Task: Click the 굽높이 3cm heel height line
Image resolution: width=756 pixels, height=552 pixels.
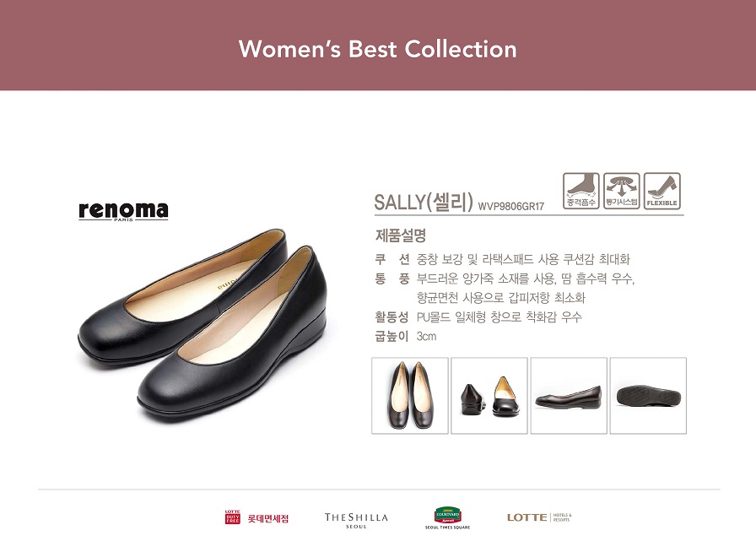Action: pos(406,336)
